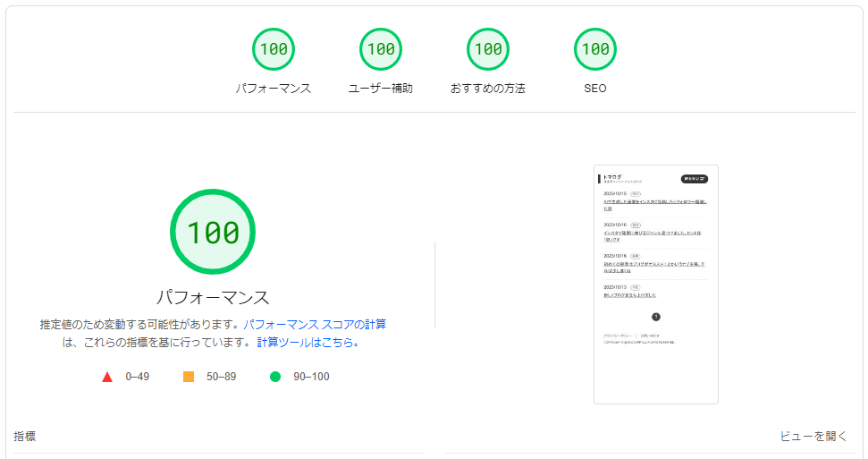
Task: Click the page screenshot thumbnail
Action: (x=656, y=285)
